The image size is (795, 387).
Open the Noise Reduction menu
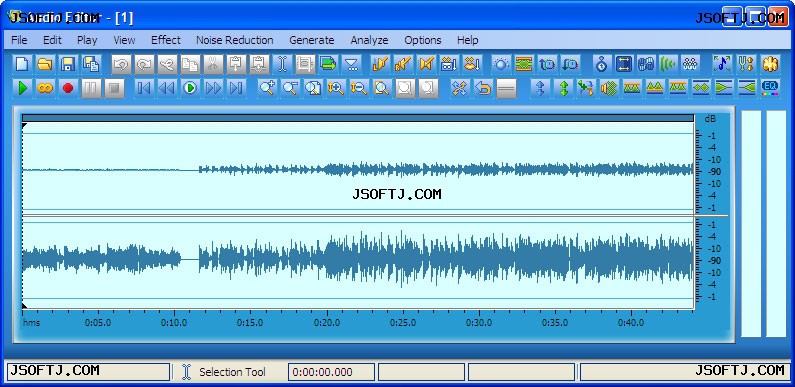pos(235,40)
